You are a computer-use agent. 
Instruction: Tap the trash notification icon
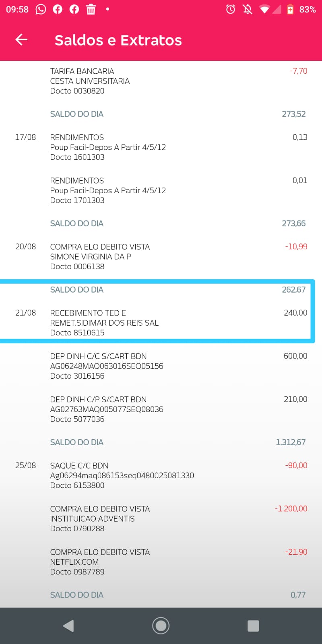tap(91, 9)
